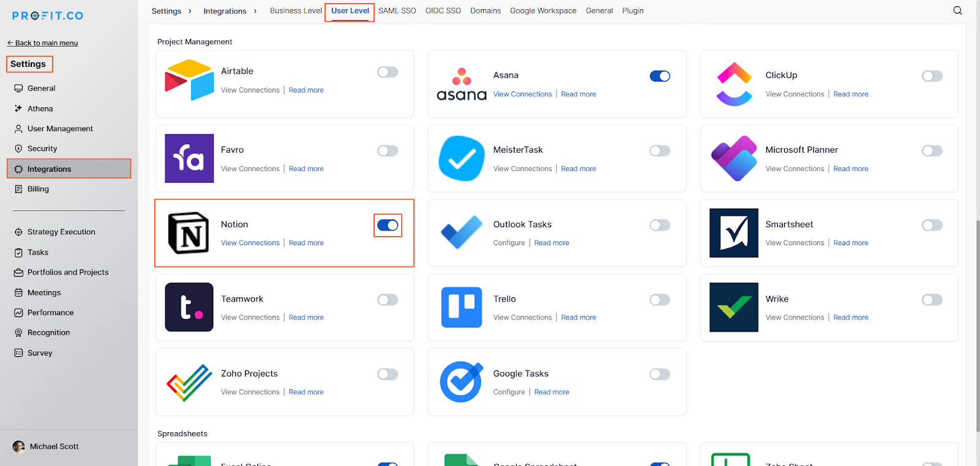This screenshot has height=466, width=980.
Task: Switch to the Business Level tab
Action: pos(296,10)
